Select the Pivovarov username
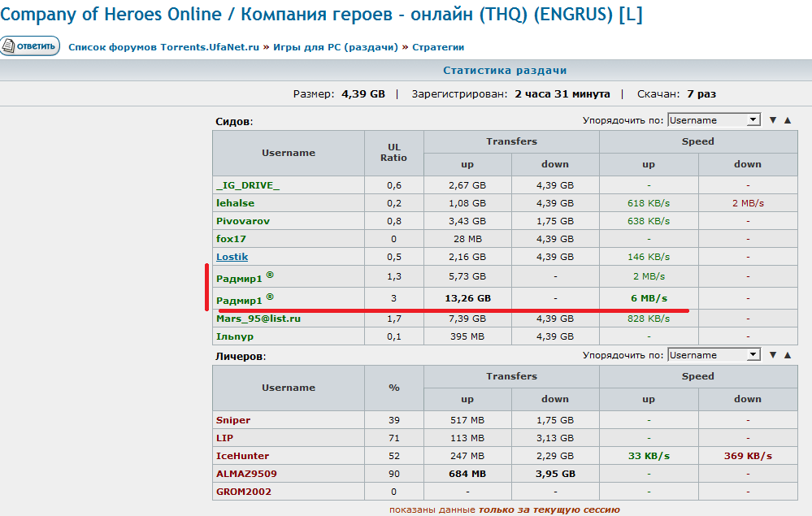The width and height of the screenshot is (812, 516). point(243,221)
